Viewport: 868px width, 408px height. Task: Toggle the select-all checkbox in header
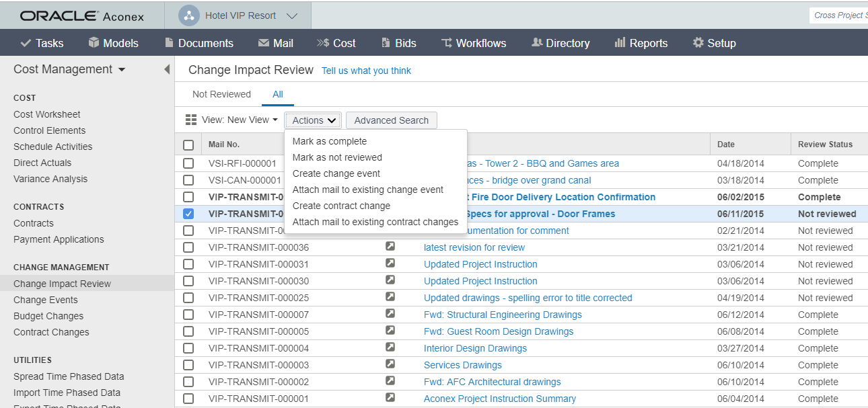coord(188,145)
